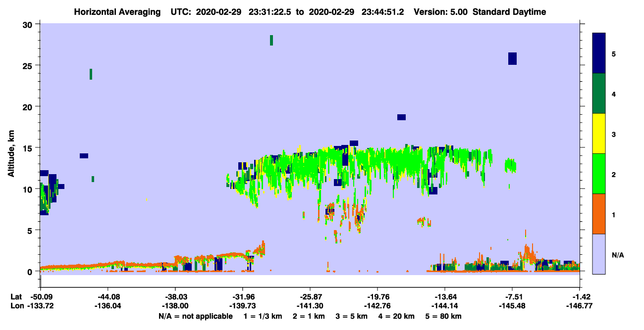This screenshot has width=644, height=330.
Task: Click the altitude tick label 15
Action: coord(29,148)
